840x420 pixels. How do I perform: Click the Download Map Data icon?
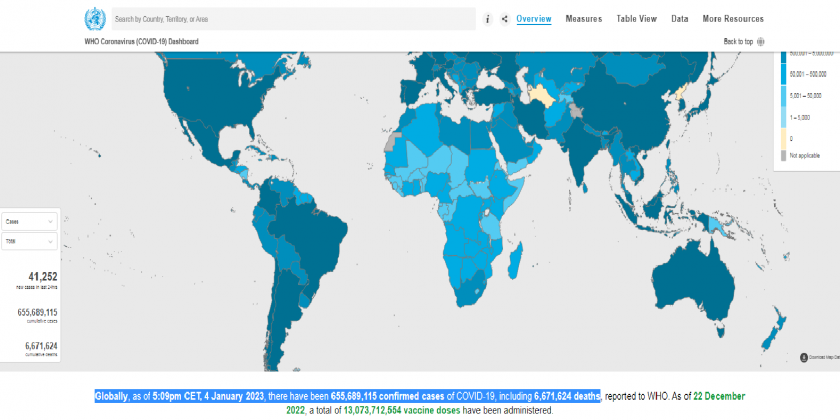pos(804,357)
